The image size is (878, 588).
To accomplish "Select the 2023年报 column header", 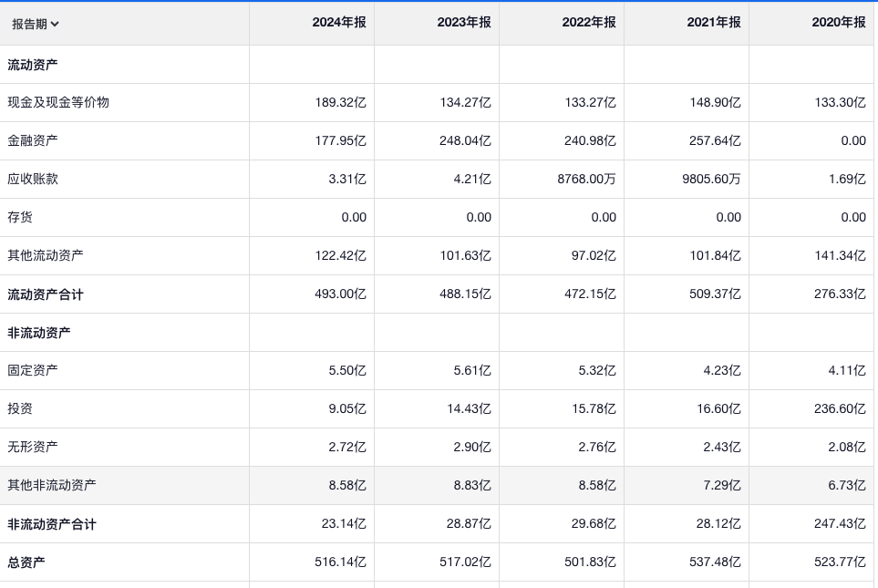I will click(463, 23).
